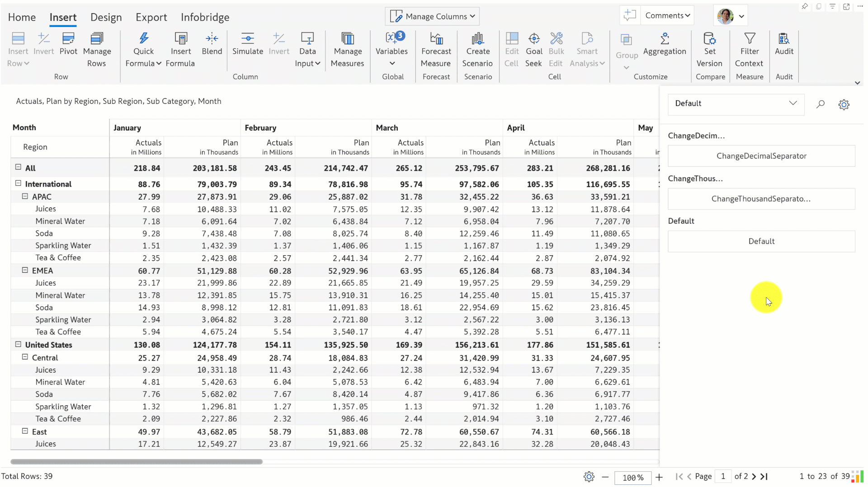Switch to the Design tab
The height and width of the screenshot is (487, 868).
tap(106, 17)
